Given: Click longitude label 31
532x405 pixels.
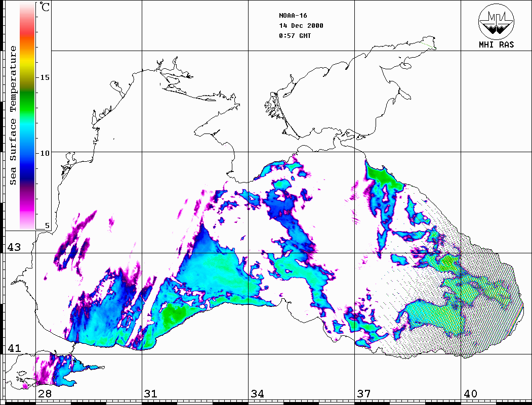Looking at the screenshot, I should pyautogui.click(x=151, y=394).
